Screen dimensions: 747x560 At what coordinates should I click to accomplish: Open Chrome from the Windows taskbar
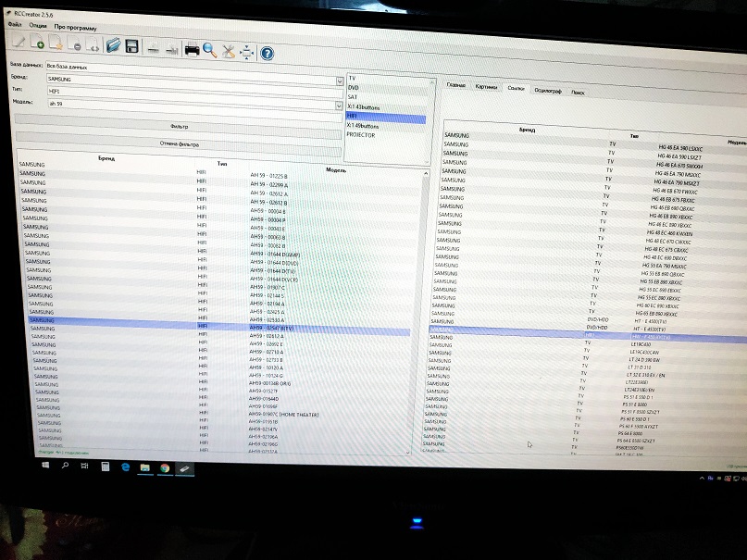165,468
